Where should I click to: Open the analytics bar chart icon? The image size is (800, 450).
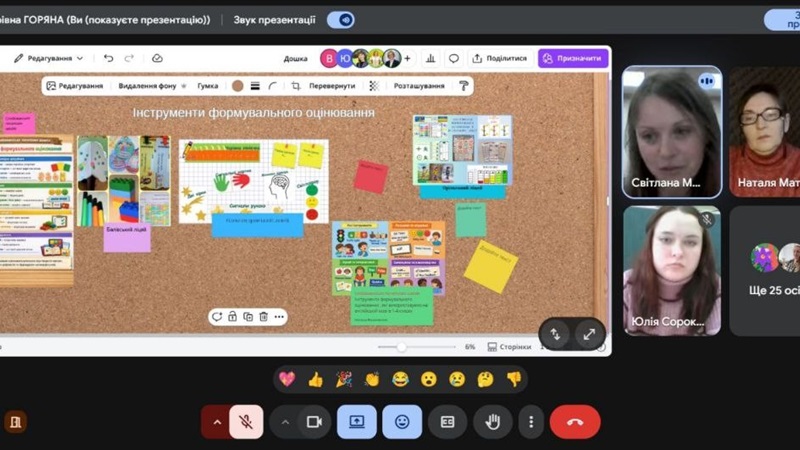(x=430, y=58)
